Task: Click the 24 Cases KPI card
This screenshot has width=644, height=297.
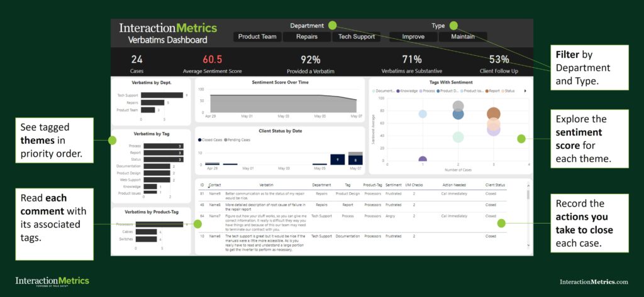Action: coord(136,64)
